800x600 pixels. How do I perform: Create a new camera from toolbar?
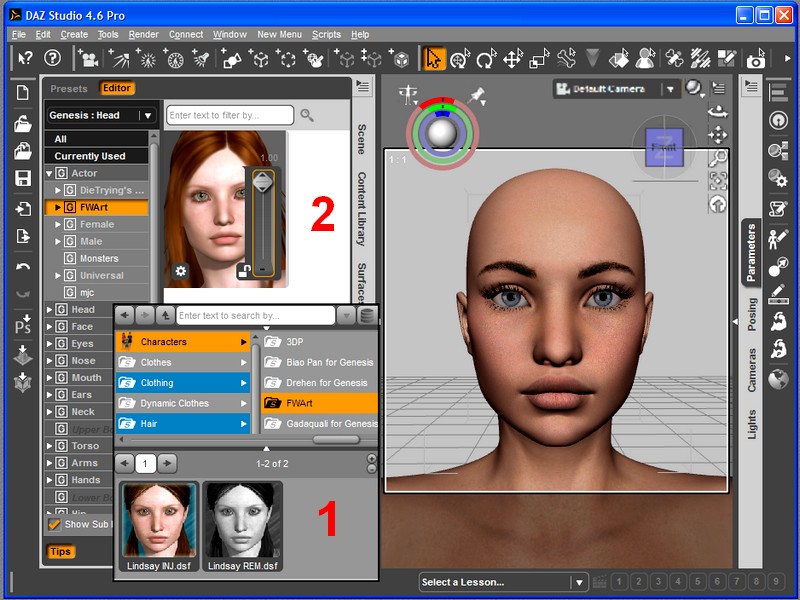(x=88, y=59)
